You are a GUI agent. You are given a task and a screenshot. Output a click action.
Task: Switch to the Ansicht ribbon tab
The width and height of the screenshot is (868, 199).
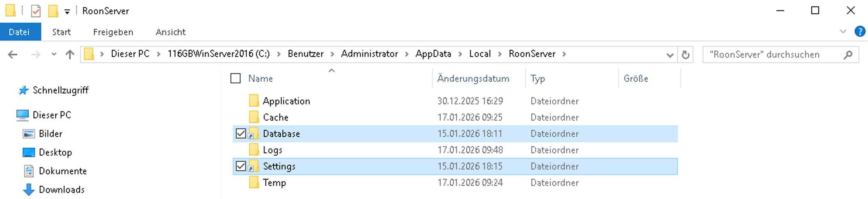[171, 32]
